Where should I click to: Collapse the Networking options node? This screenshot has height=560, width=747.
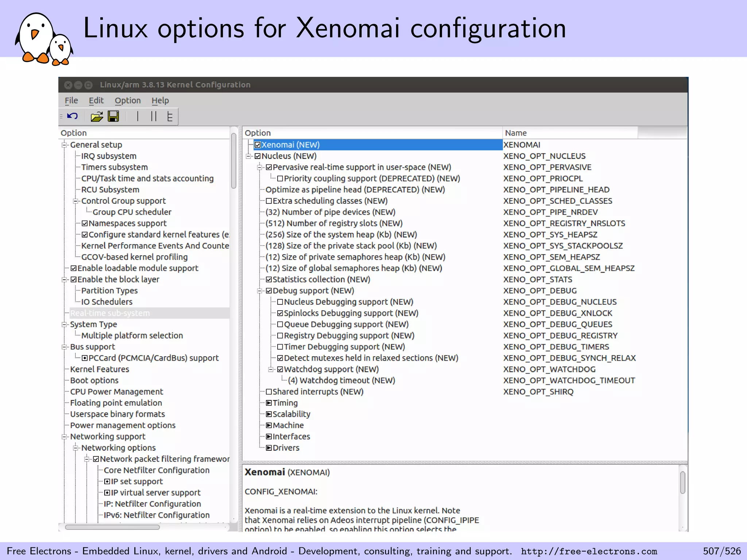tap(76, 448)
